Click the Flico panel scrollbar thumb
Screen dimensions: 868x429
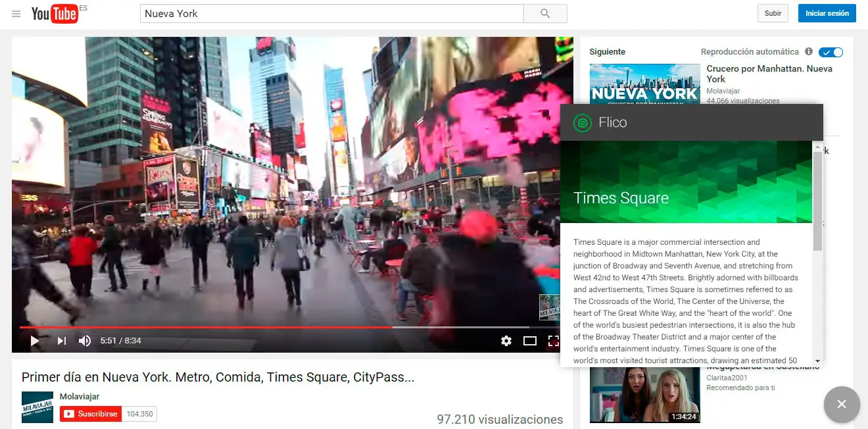817,200
